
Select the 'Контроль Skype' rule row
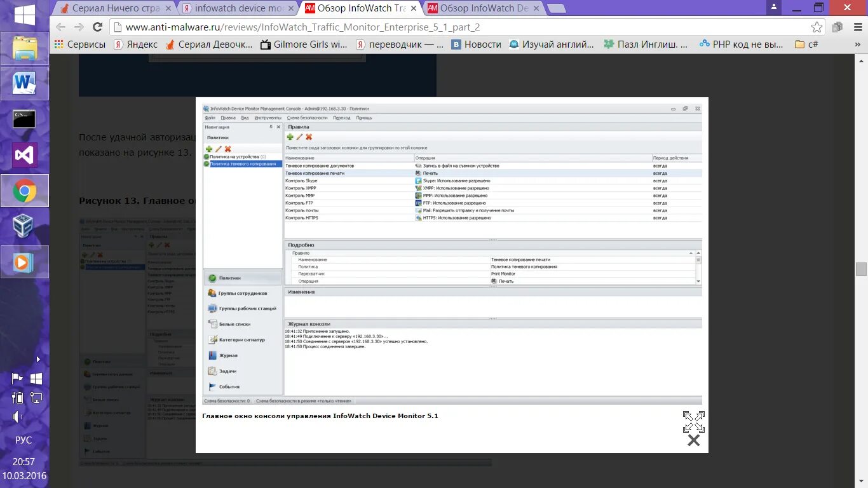(493, 180)
